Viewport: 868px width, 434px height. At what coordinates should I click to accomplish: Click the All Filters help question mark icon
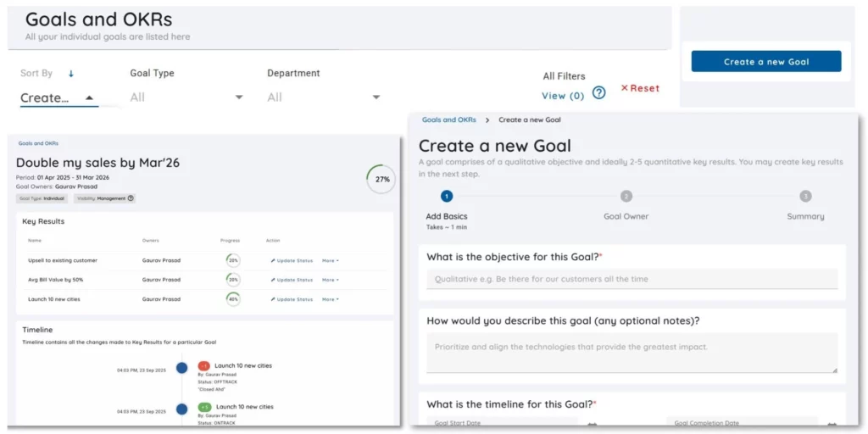[x=598, y=92]
